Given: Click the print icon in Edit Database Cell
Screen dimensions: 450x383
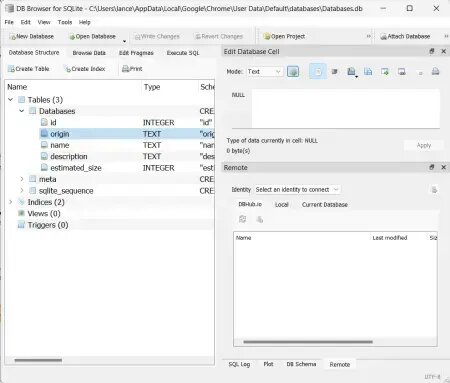Looking at the screenshot, I should pyautogui.click(x=436, y=71).
